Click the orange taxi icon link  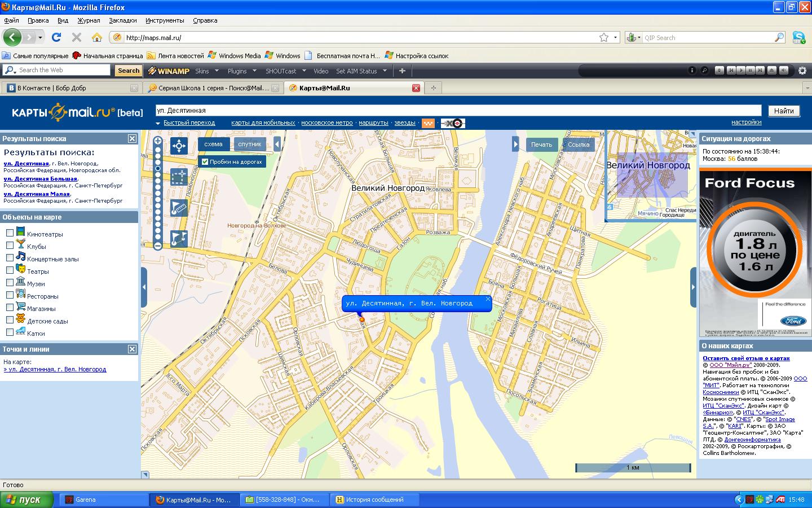[428, 123]
